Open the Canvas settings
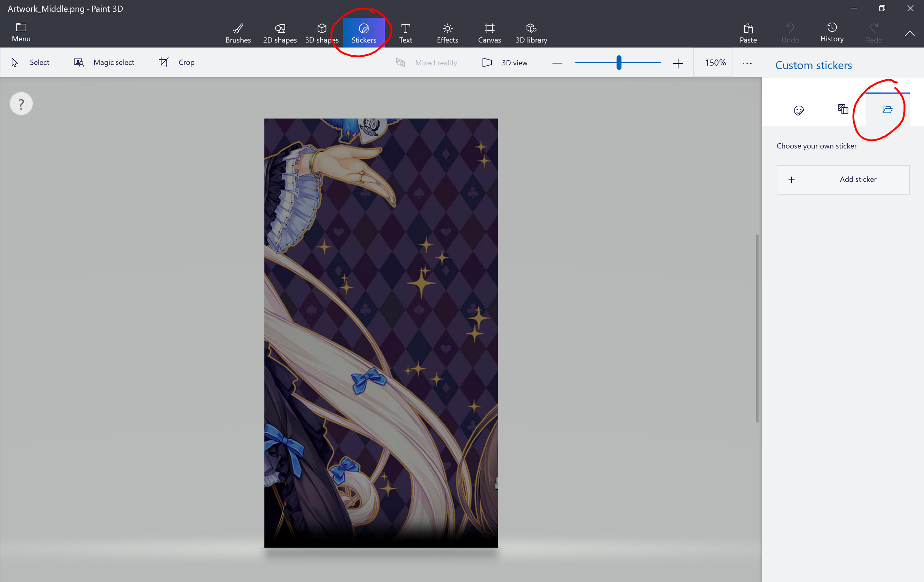This screenshot has width=924, height=582. point(489,33)
